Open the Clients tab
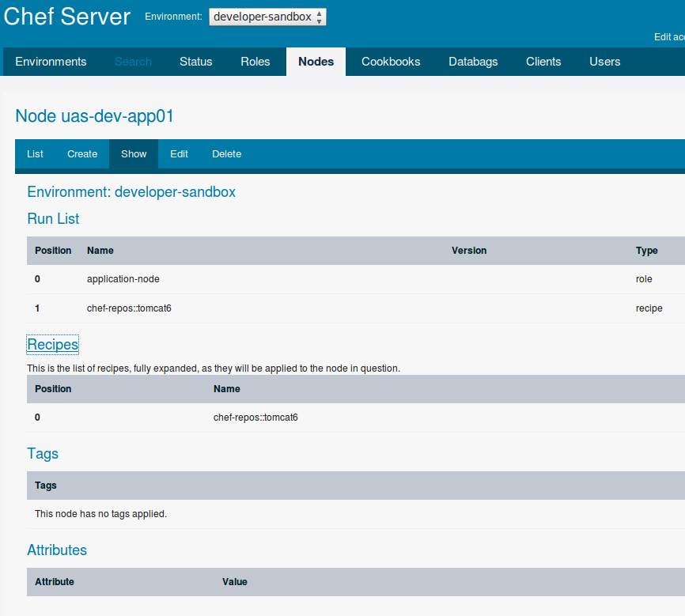 tap(543, 62)
